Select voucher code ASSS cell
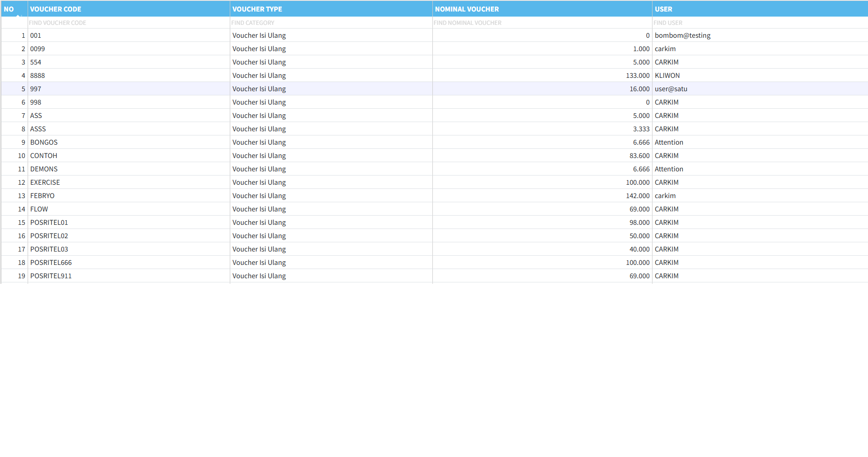The image size is (868, 457). [x=129, y=129]
